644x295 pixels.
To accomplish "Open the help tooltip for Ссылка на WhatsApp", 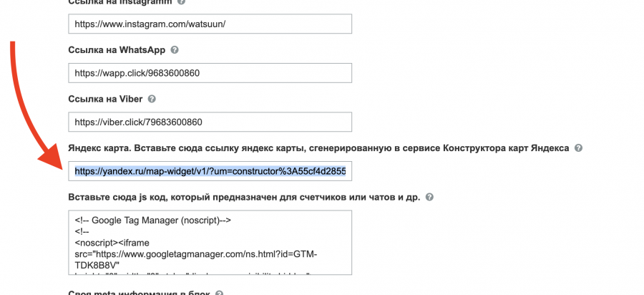I will 175,50.
